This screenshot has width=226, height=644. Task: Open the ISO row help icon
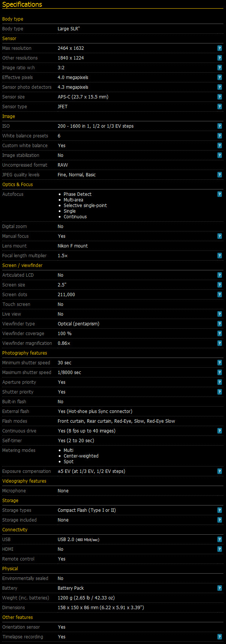point(220,126)
